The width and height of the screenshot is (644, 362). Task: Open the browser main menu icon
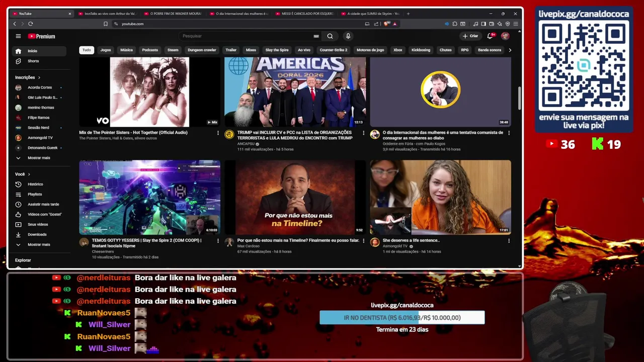click(516, 24)
